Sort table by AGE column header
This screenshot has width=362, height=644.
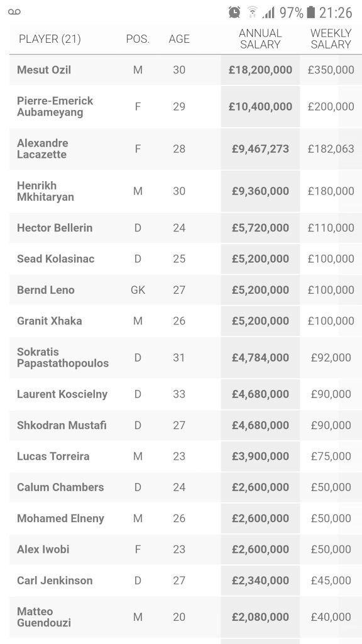tap(179, 39)
